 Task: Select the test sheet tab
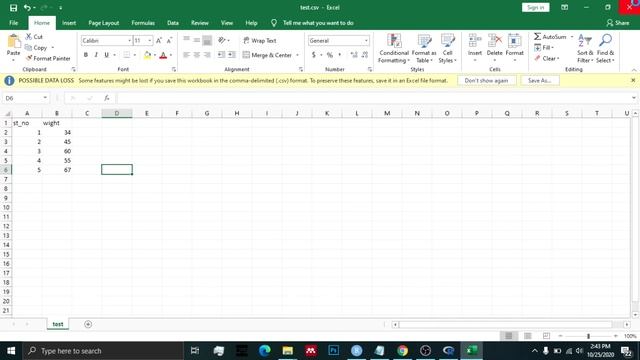click(x=58, y=324)
